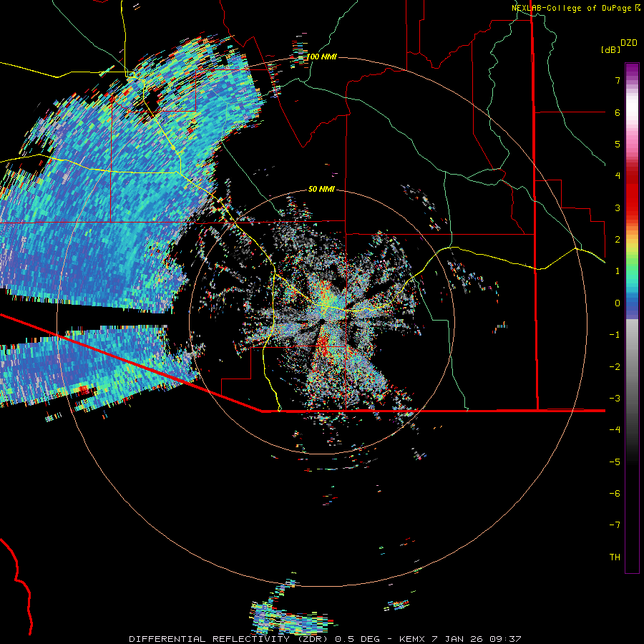This screenshot has width=644, height=644.
Task: Click the -4 value on the color scale
Action: [615, 430]
